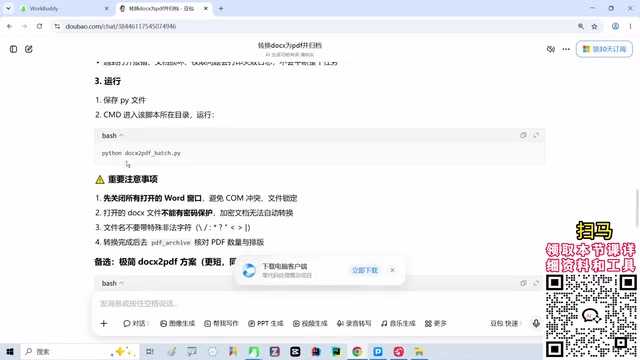Viewport: 640px width, 360px height.
Task: Open the Chrome taskbar icon
Action: (357, 351)
